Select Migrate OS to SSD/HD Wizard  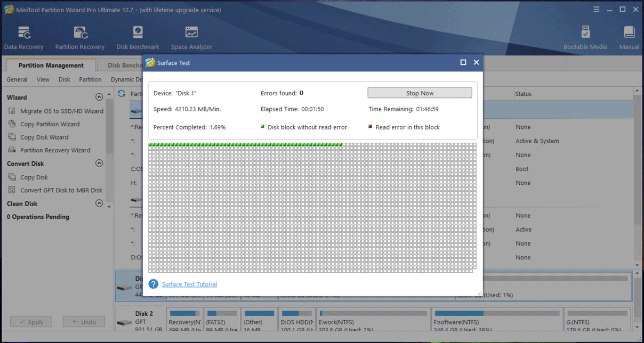point(62,111)
